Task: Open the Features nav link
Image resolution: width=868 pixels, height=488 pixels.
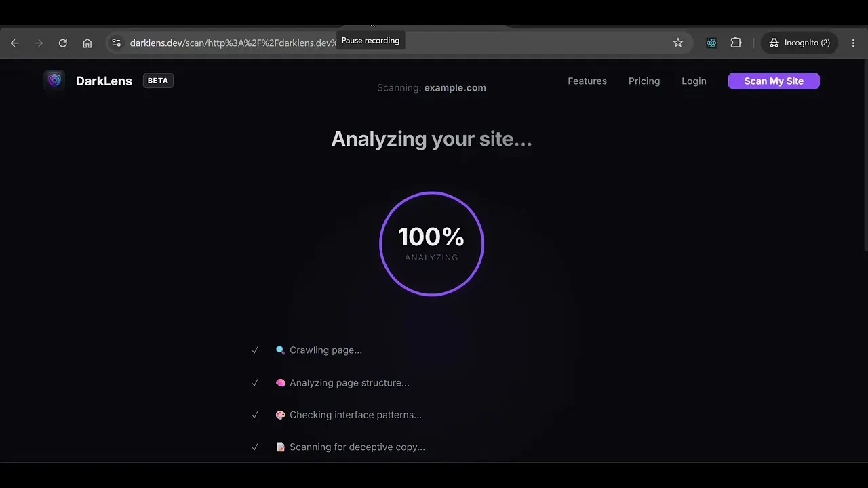Action: point(587,81)
